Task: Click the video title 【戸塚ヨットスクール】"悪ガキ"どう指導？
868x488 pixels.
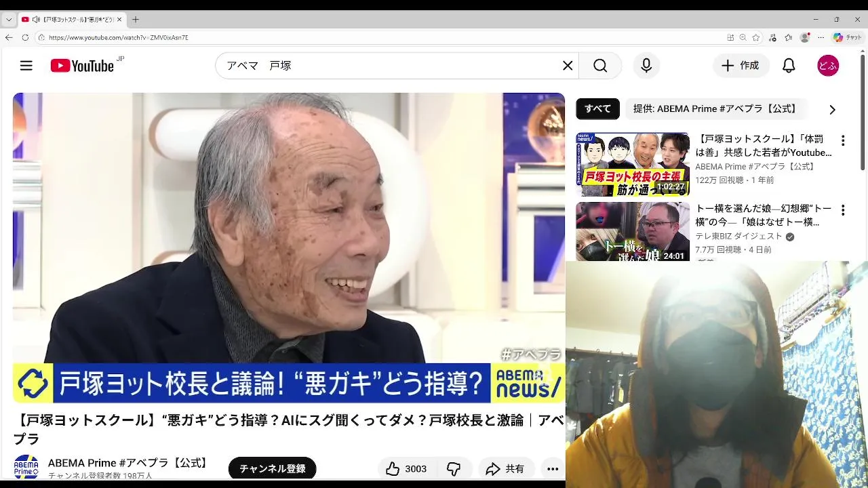Action: click(x=289, y=430)
